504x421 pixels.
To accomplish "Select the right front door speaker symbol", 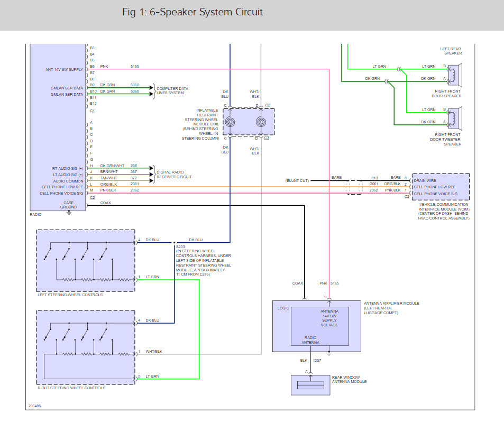I will (455, 75).
